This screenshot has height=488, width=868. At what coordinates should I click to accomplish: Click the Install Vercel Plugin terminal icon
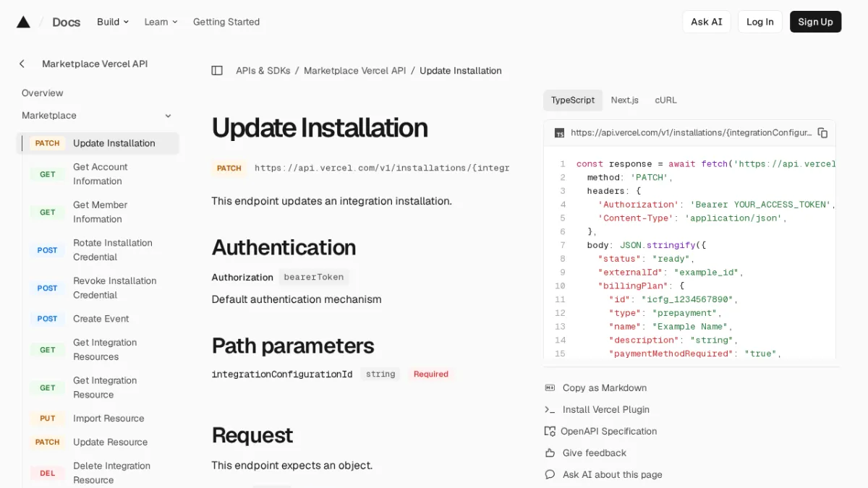pos(550,409)
